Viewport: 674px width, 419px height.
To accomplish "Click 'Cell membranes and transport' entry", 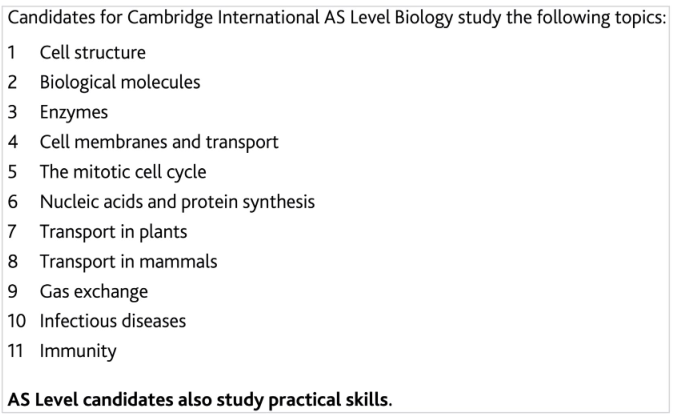I will (x=159, y=142).
